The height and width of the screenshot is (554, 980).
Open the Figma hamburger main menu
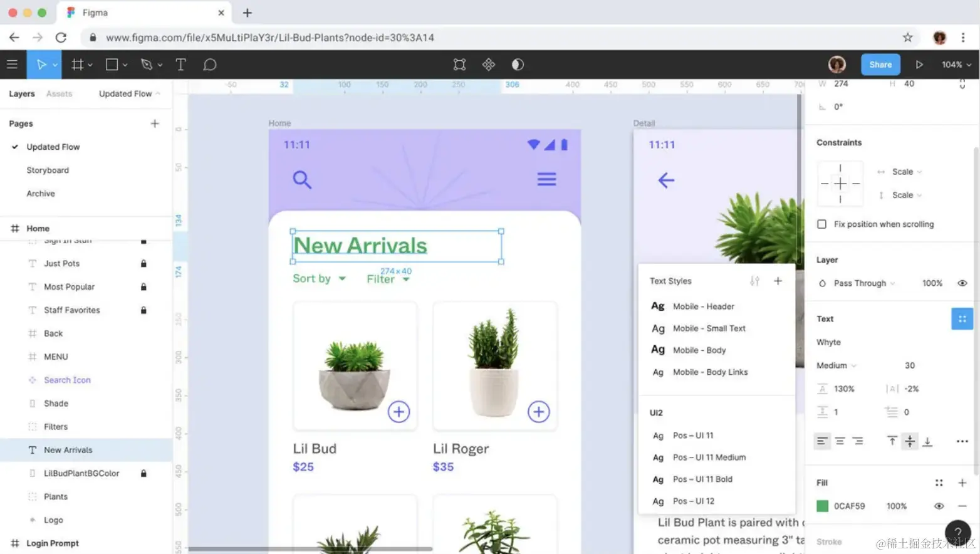tap(12, 65)
